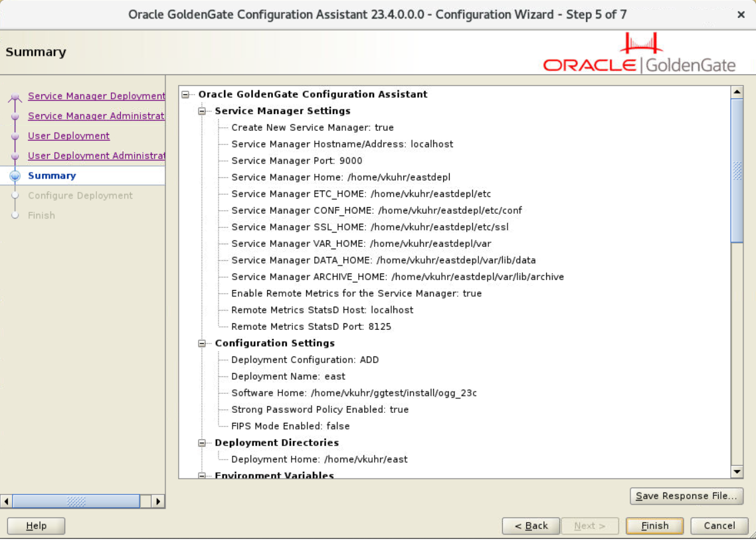756x541 pixels.
Task: Select the Service Manager CONF_HOME row
Action: click(377, 210)
